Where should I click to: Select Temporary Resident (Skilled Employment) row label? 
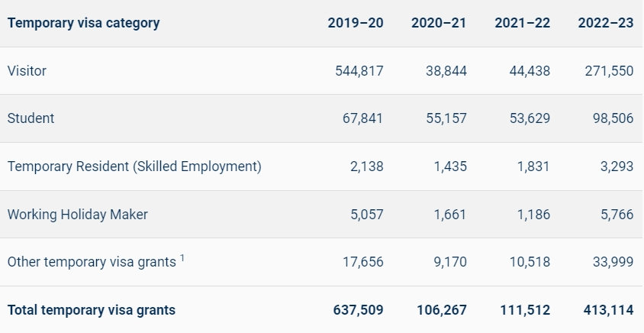pos(134,166)
